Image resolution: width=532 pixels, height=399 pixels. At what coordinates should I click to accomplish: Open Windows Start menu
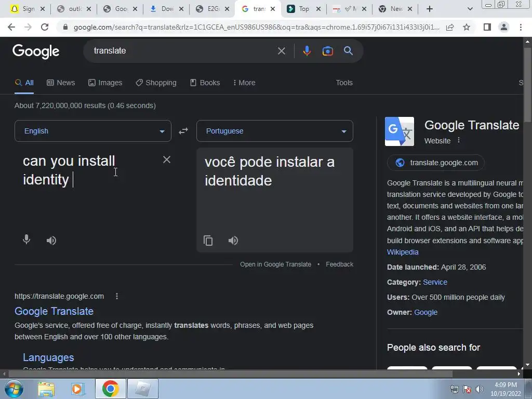pos(14,389)
